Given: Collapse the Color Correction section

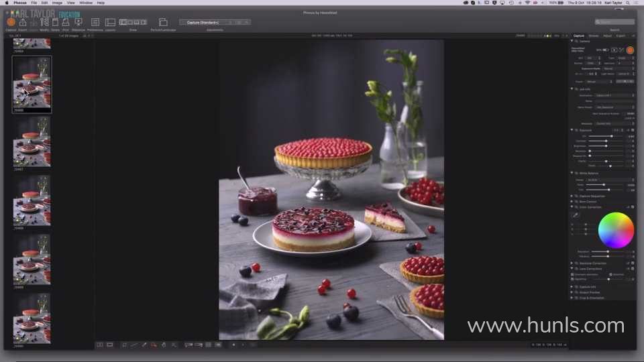Looking at the screenshot, I should click(x=572, y=207).
